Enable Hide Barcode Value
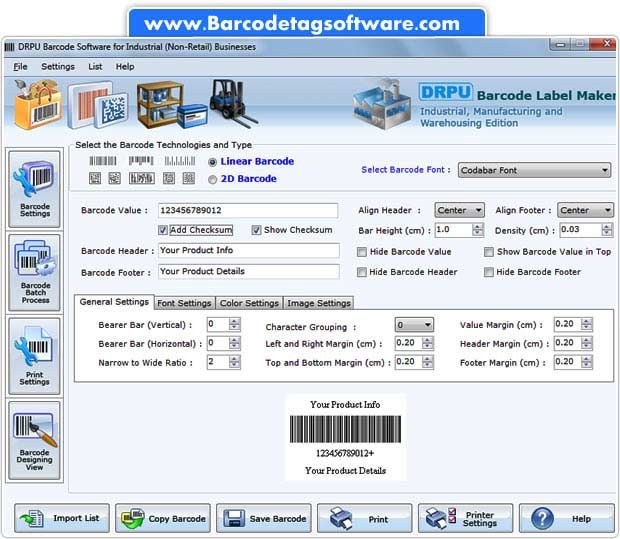The width and height of the screenshot is (620, 539). point(361,252)
